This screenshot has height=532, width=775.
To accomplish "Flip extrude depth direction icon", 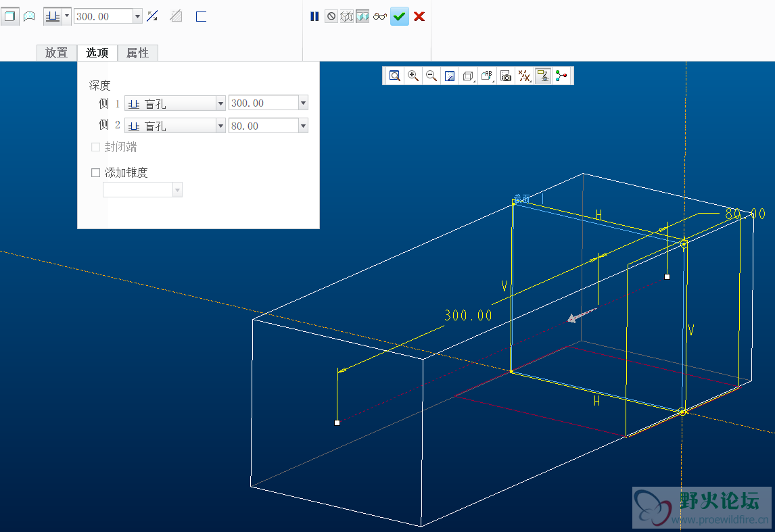I will click(153, 16).
